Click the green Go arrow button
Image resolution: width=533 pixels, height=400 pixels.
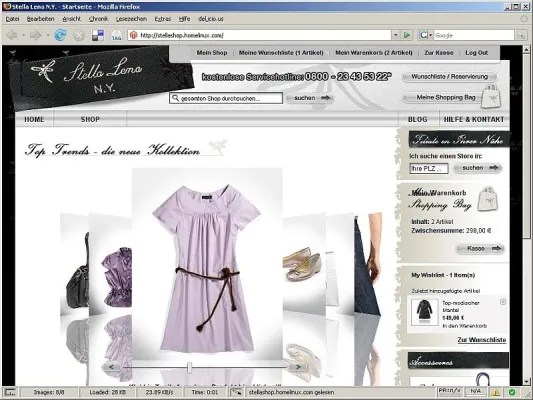click(407, 35)
